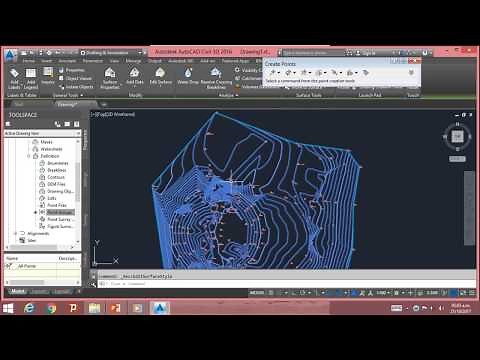Select Point Survey Queries tree item
This screenshot has width=480, height=360.
coord(56,219)
